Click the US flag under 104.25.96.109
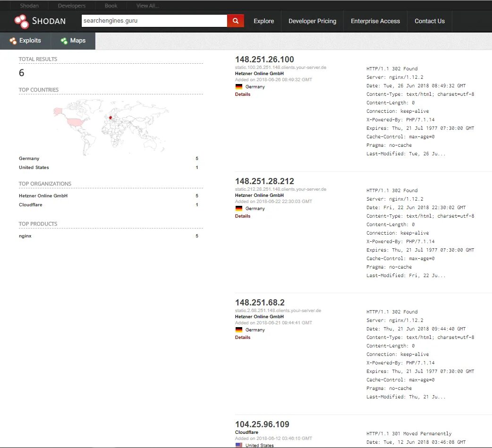Image resolution: width=492 pixels, height=448 pixels. click(239, 445)
